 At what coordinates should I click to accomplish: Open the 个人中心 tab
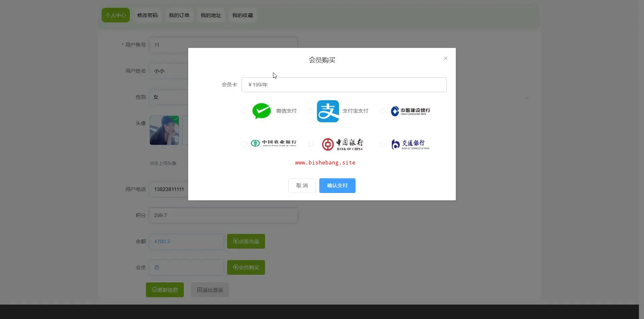point(116,15)
